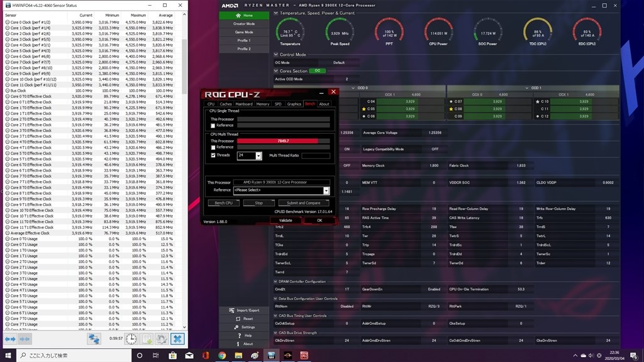Collapse CCD 1 chevron
The height and width of the screenshot is (362, 644).
[526, 88]
